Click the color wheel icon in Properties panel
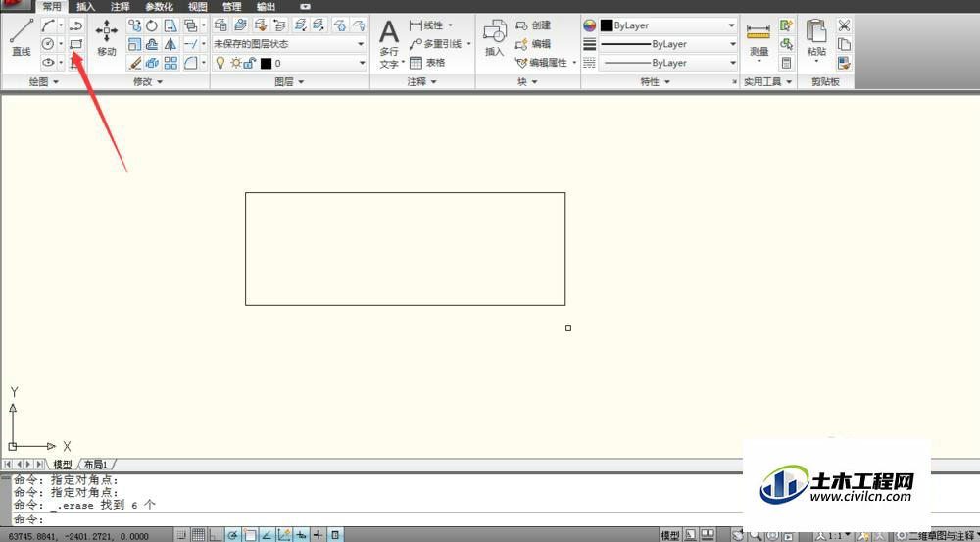 pos(589,25)
